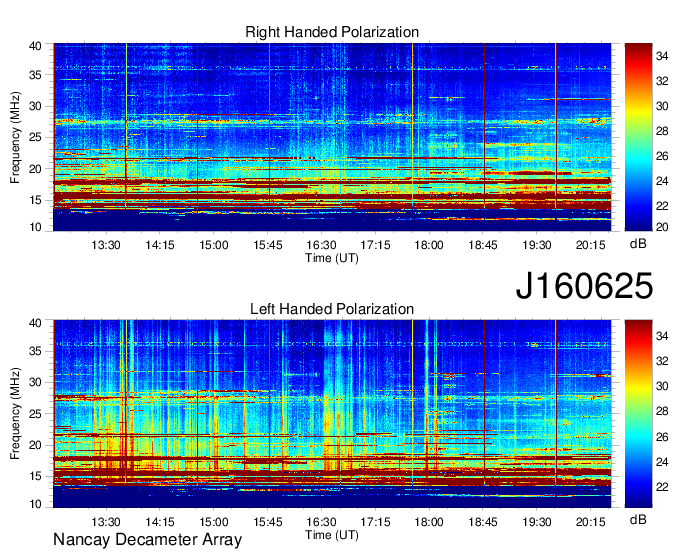Click the 'Left Handed Polarization' title

(332, 309)
